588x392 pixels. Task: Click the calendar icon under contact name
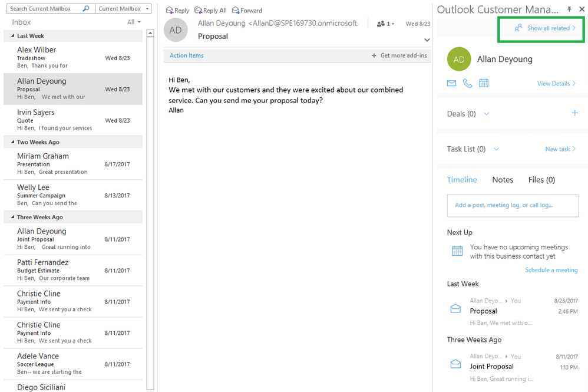(x=483, y=83)
